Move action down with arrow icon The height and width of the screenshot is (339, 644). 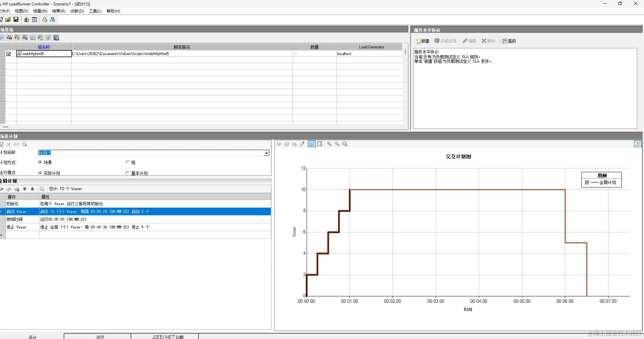coord(32,189)
